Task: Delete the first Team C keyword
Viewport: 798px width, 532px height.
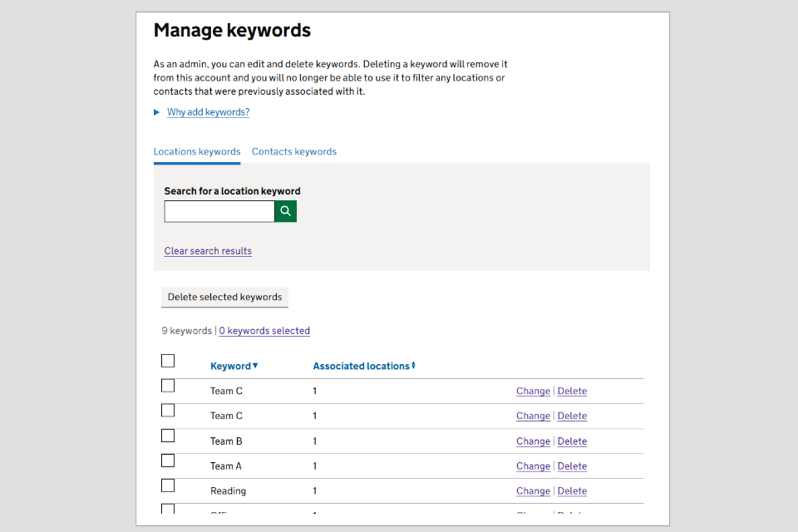Action: (x=572, y=392)
